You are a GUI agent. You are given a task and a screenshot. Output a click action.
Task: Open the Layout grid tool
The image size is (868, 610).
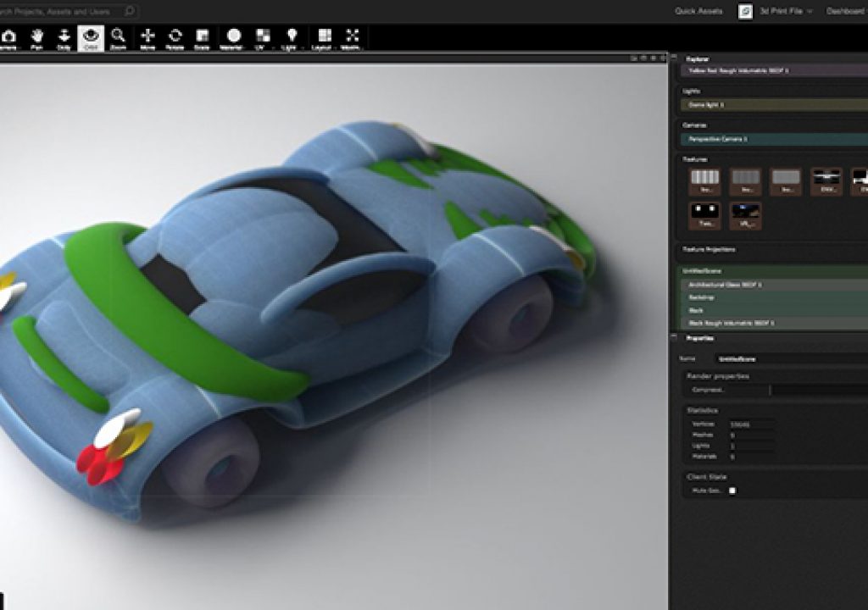(x=324, y=39)
